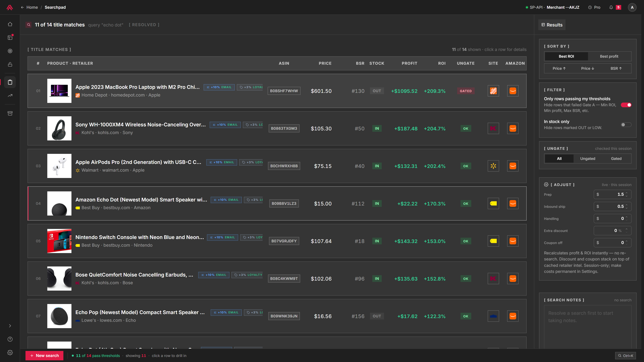Image resolution: width=644 pixels, height=362 pixels.
Task: Open the settings gear in sidebar
Action: coord(10,352)
